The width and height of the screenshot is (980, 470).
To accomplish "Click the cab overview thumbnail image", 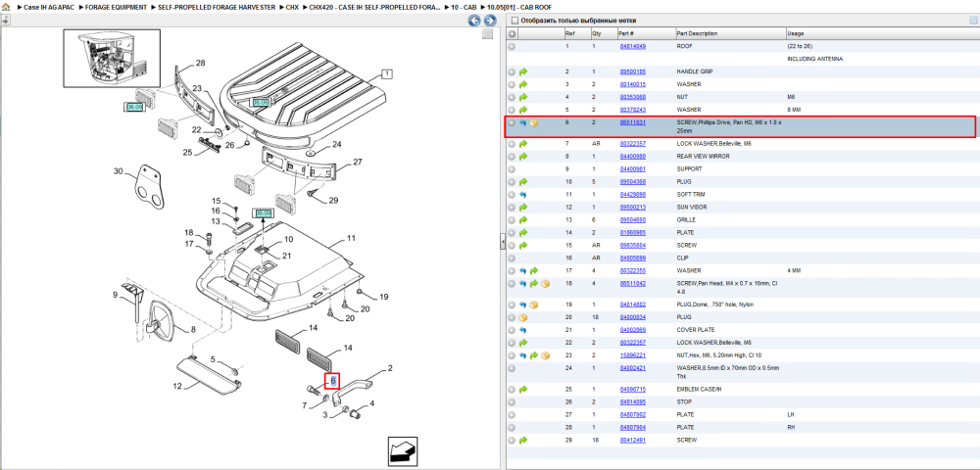I will point(112,58).
